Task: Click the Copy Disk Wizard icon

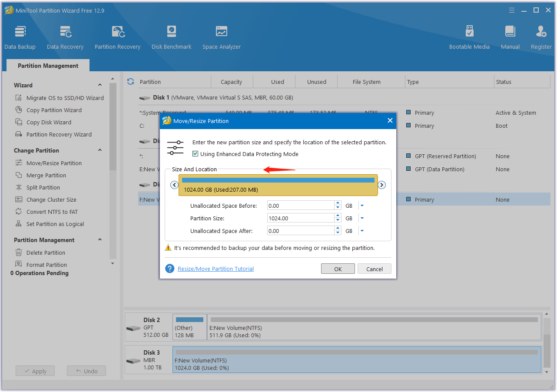Action: [19, 122]
